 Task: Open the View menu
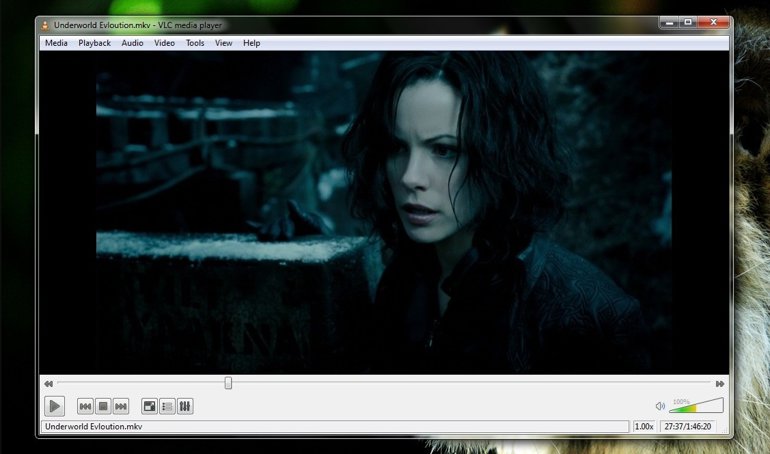point(223,43)
